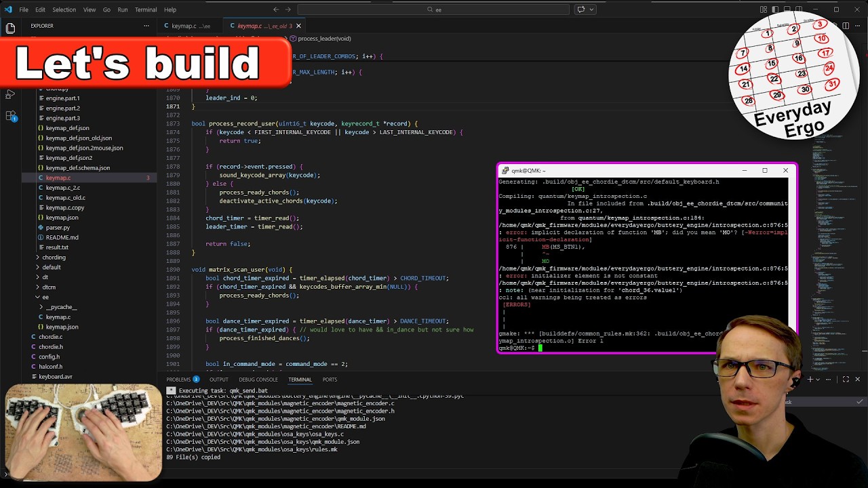Close the bottom terminal panel
Screen dimensions: 868x488
click(x=857, y=380)
